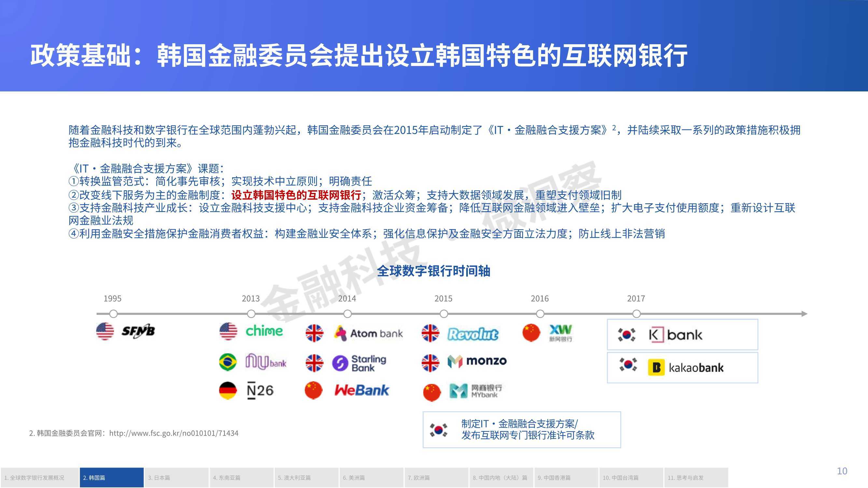Go to the 3. 日本篇 tab
This screenshot has height=488, width=868.
tap(176, 478)
